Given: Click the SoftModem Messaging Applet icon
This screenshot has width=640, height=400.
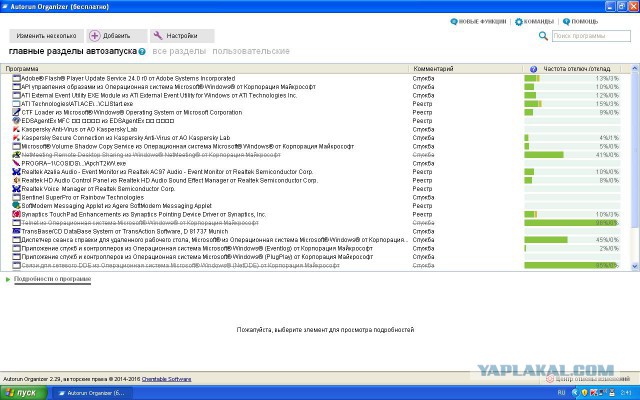Looking at the screenshot, I should click(16, 206).
